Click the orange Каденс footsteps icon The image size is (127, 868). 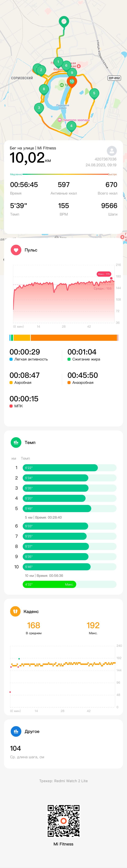pos(15,611)
